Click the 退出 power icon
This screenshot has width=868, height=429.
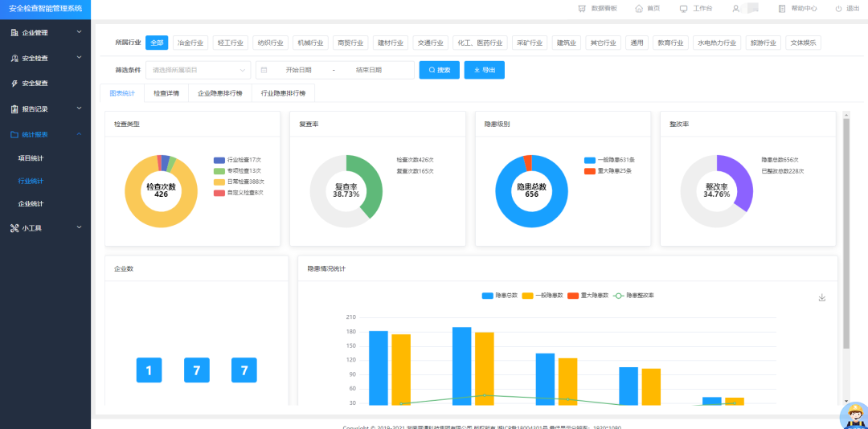838,8
